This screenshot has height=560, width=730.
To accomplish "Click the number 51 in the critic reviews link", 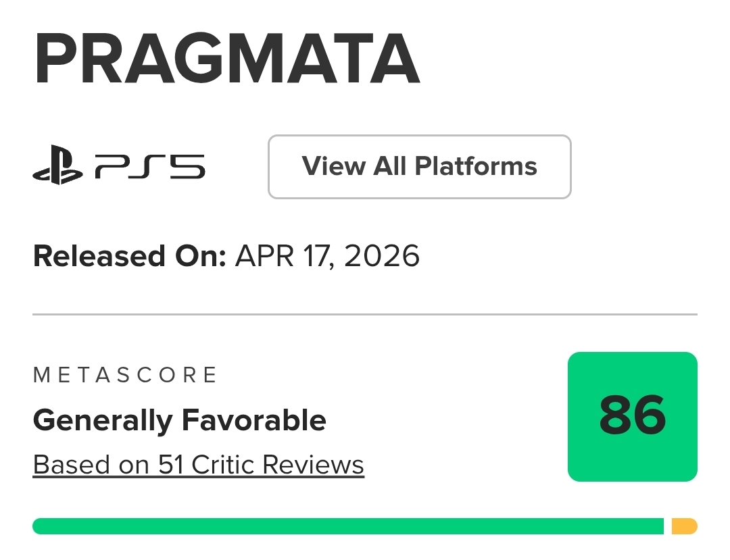I will tap(172, 465).
